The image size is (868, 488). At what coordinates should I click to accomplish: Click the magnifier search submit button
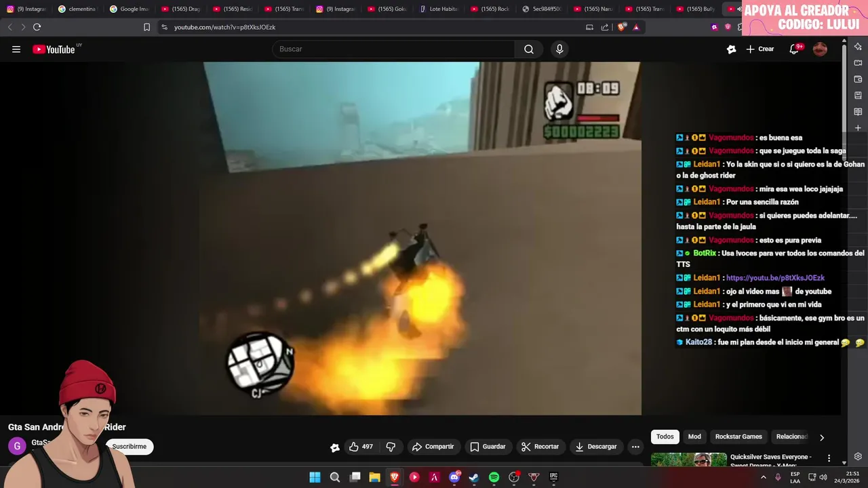(x=529, y=49)
